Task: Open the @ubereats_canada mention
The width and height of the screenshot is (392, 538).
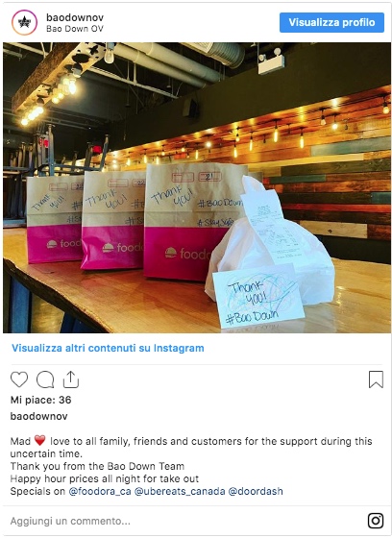Action: coord(180,491)
